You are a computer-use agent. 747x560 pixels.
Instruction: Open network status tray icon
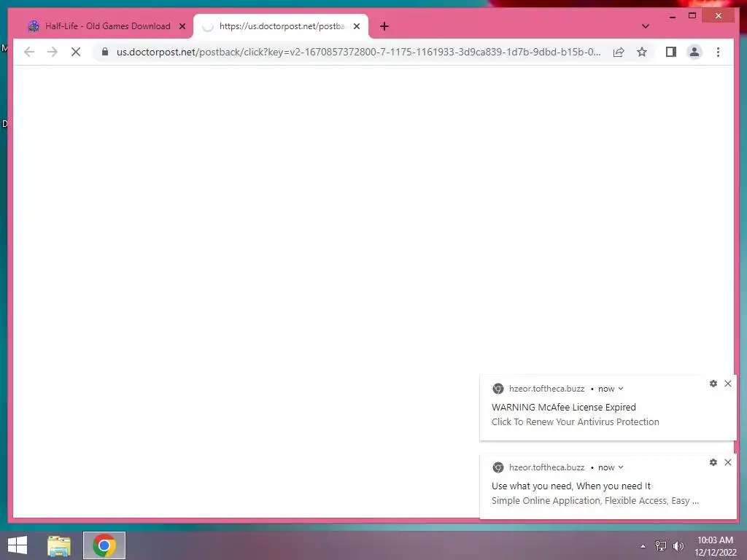661,546
